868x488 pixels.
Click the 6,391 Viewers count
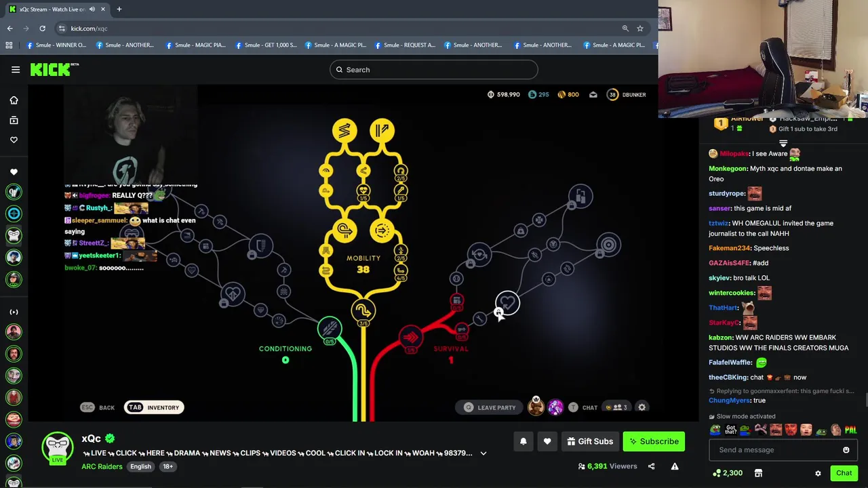[x=608, y=466]
